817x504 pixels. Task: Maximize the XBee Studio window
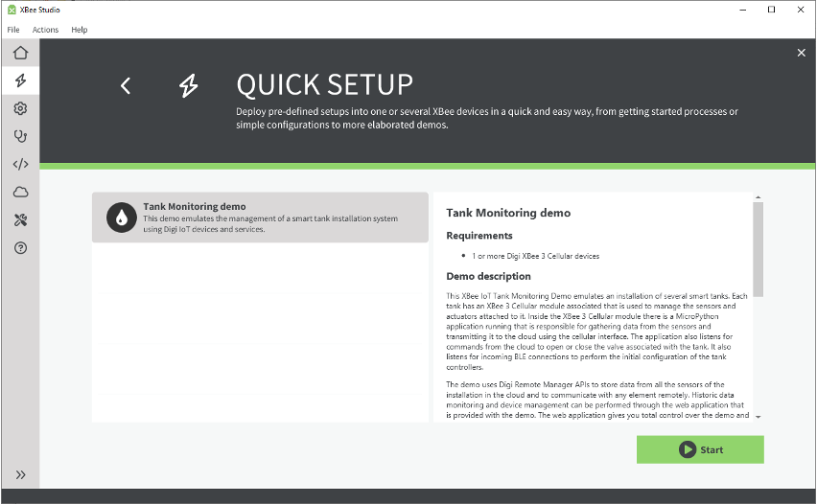click(771, 10)
